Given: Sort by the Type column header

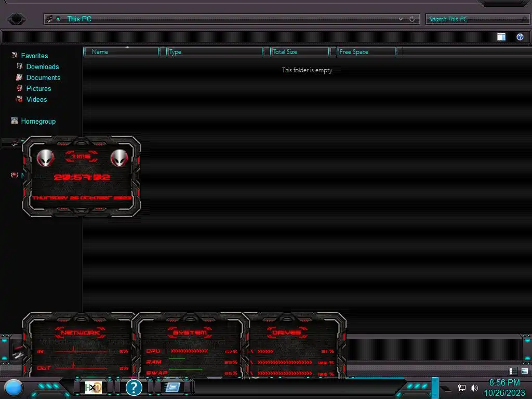Looking at the screenshot, I should [x=215, y=52].
